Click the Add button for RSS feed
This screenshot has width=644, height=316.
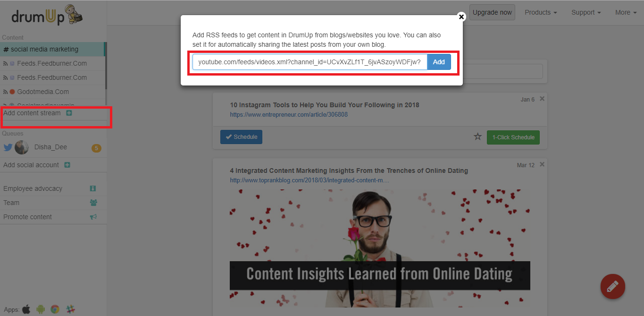[439, 62]
